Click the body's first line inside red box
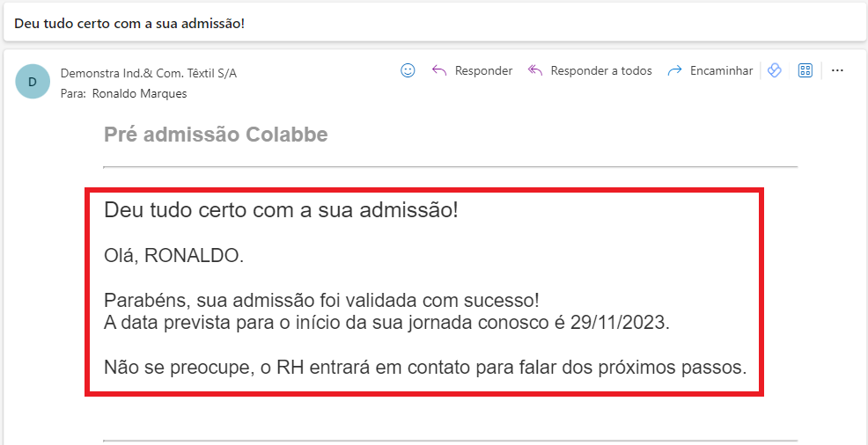The width and height of the screenshot is (868, 445). [281, 210]
